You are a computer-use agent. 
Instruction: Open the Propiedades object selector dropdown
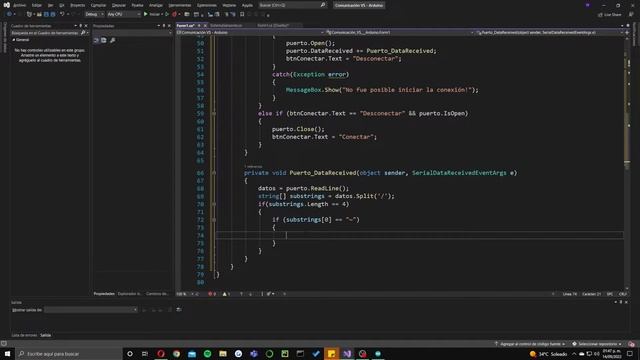pyautogui.click(x=132, y=33)
